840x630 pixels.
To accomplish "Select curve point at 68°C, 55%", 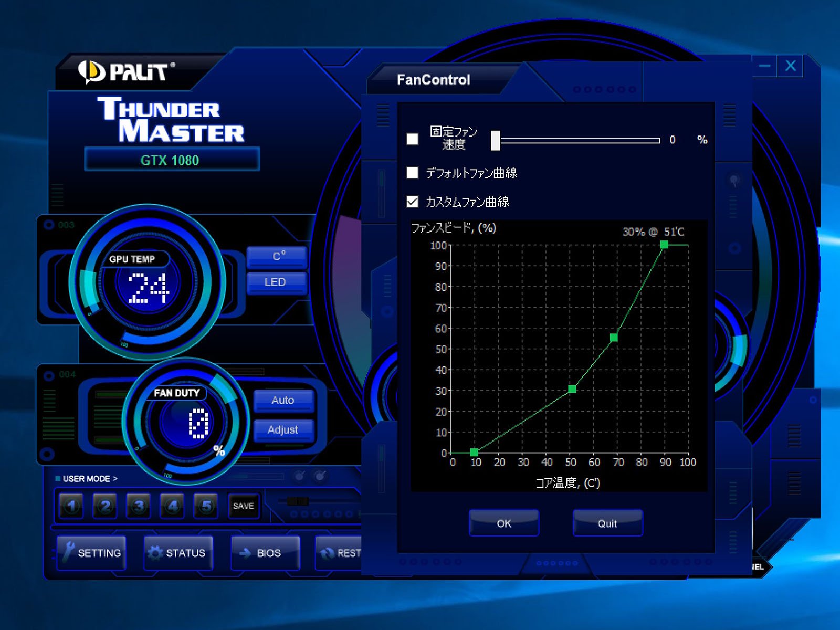I will (614, 338).
